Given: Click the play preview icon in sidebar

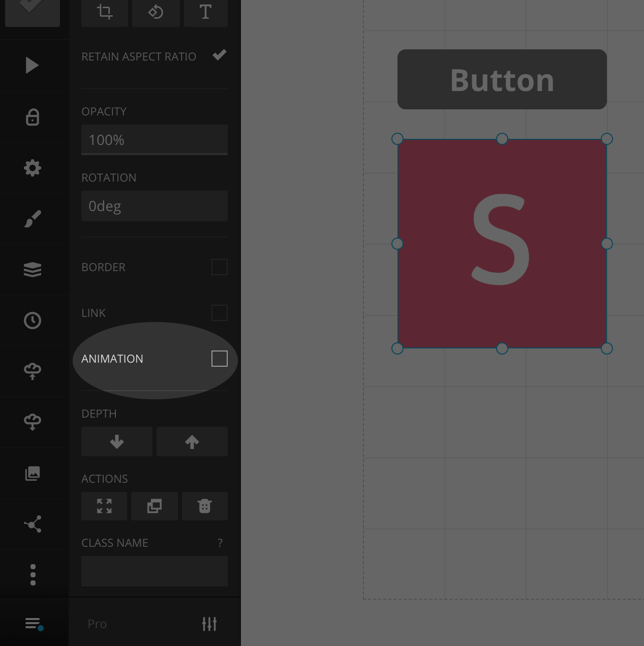Looking at the screenshot, I should click(x=32, y=66).
